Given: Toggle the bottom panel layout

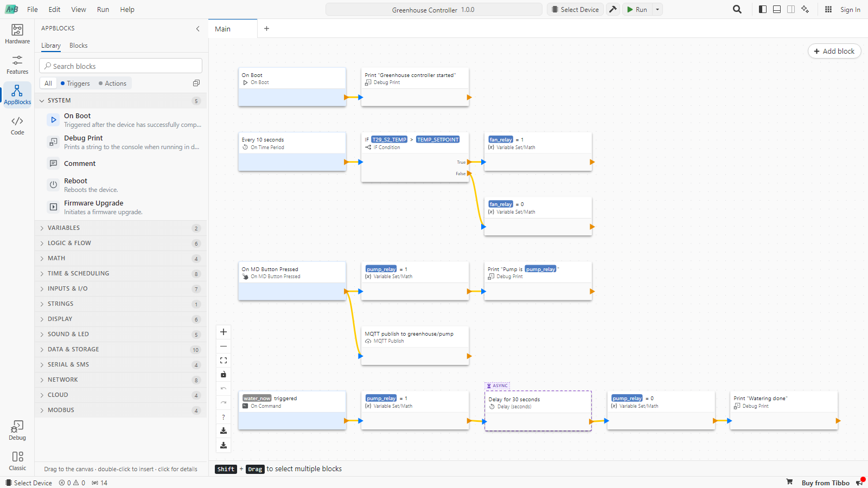Looking at the screenshot, I should [x=777, y=9].
